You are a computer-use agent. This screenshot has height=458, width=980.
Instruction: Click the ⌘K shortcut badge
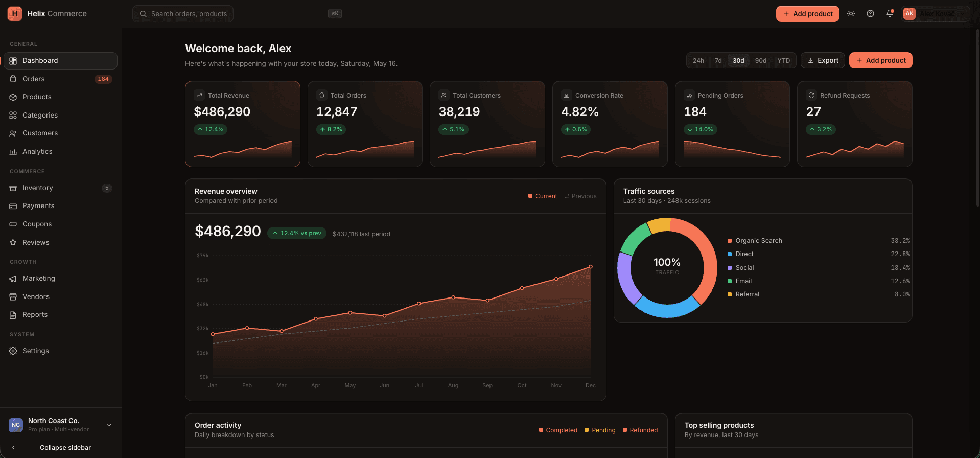pos(335,14)
